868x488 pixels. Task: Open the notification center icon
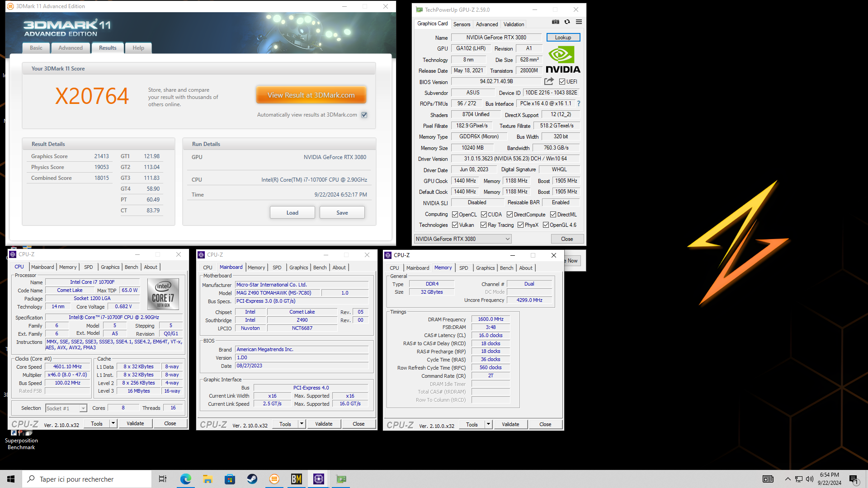pyautogui.click(x=854, y=479)
